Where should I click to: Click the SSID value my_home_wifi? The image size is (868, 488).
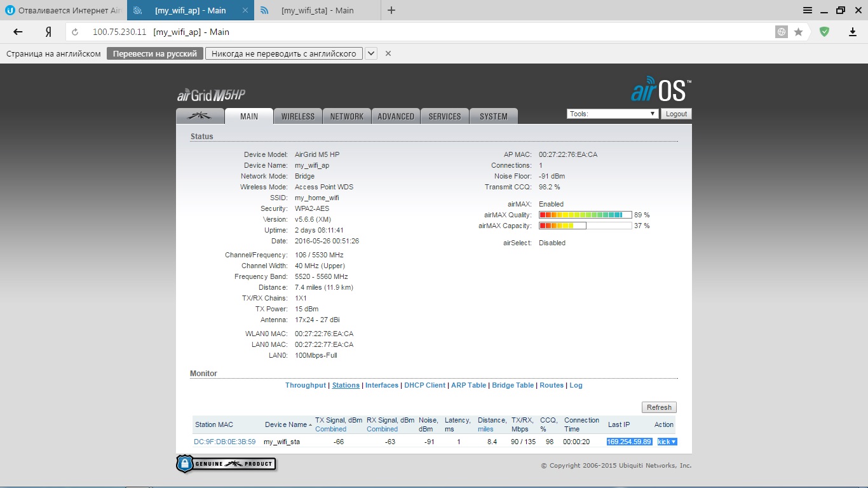coord(316,198)
